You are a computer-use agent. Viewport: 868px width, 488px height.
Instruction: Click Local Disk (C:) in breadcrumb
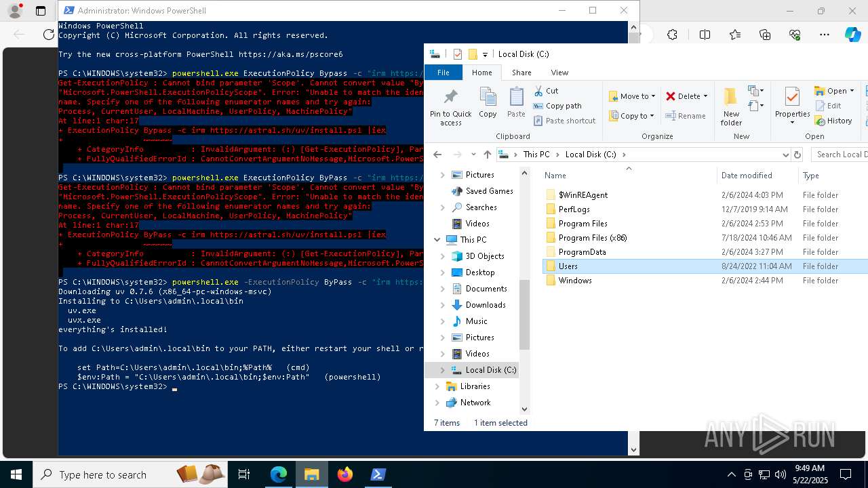(591, 155)
